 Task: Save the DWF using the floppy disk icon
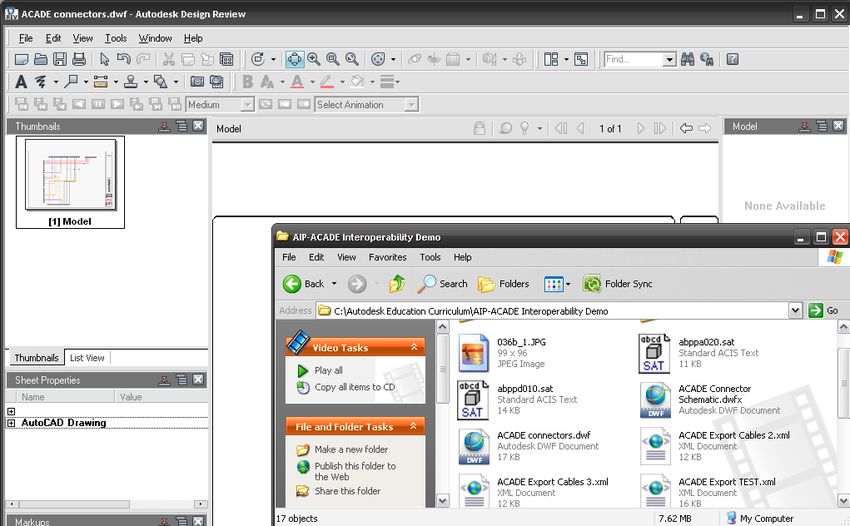coord(60,59)
